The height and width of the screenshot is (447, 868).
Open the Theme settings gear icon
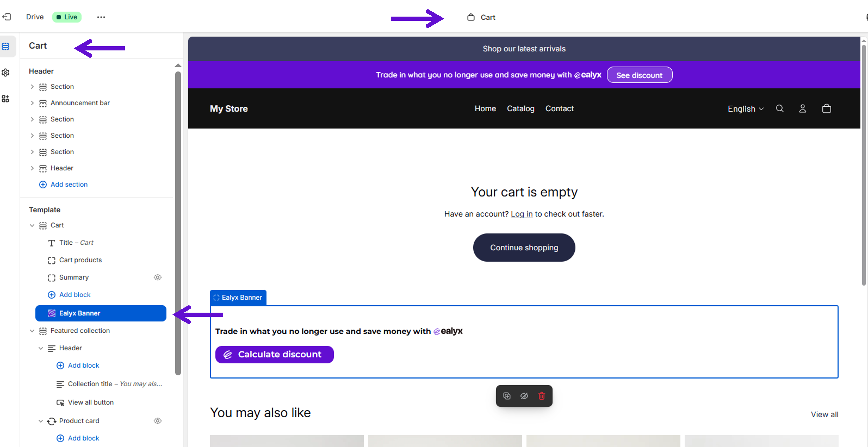(x=6, y=73)
